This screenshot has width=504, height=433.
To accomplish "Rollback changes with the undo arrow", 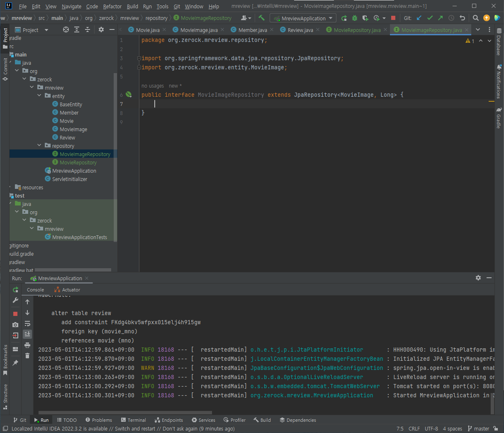I will click(x=463, y=18).
